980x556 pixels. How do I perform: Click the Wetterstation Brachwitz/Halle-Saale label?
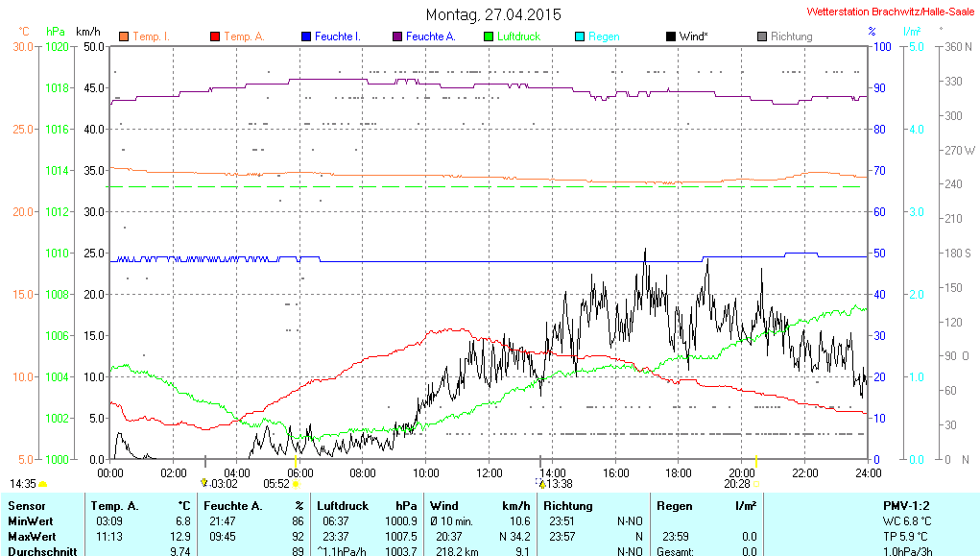tap(890, 12)
